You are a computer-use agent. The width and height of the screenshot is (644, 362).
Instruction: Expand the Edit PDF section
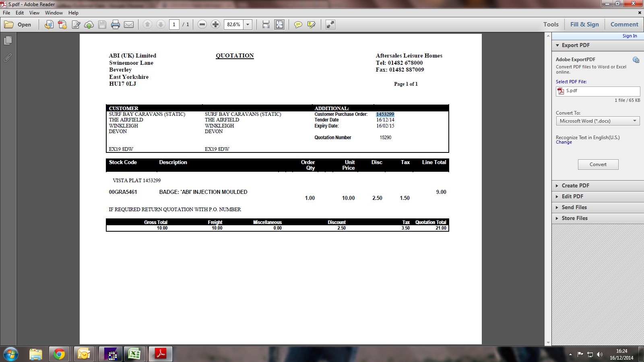pyautogui.click(x=598, y=197)
